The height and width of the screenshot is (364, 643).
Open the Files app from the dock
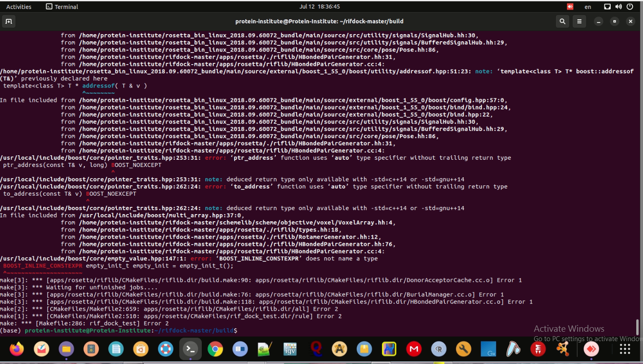point(67,349)
